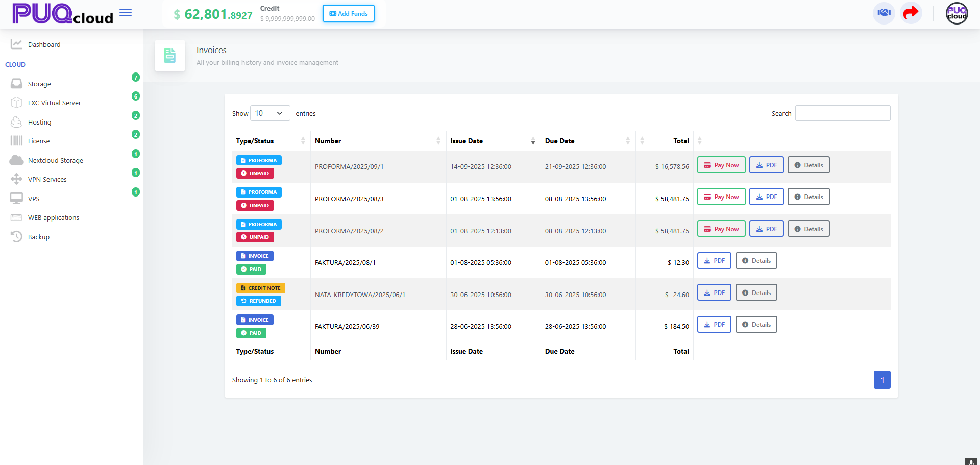Image resolution: width=980 pixels, height=465 pixels.
Task: Click the Dashboard chart icon
Action: [16, 44]
